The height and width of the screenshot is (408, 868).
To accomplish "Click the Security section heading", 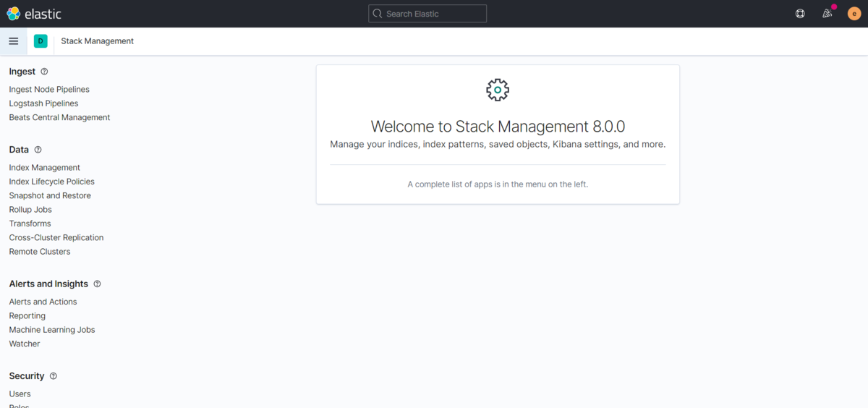I will tap(27, 376).
